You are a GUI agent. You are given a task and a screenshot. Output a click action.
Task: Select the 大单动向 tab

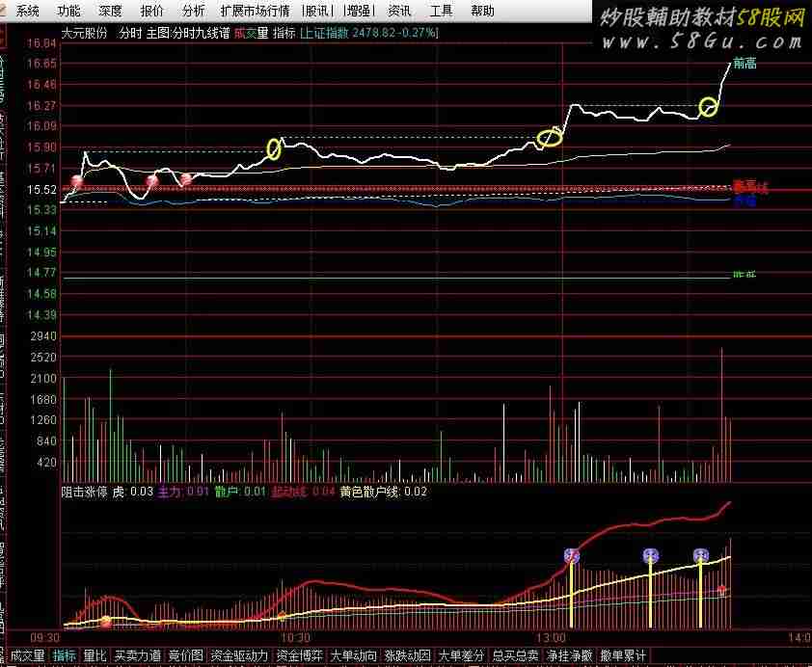click(354, 655)
